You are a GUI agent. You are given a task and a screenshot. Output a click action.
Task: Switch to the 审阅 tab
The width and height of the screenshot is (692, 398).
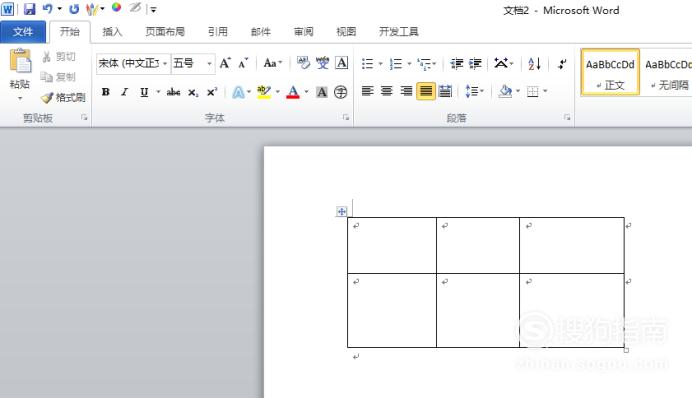(304, 32)
